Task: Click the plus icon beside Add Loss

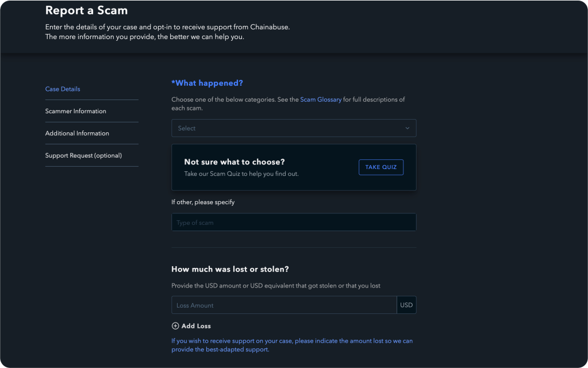Action: [175, 326]
